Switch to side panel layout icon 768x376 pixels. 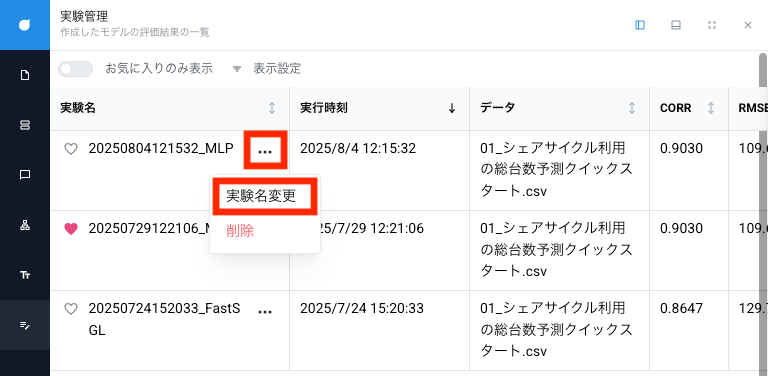(x=640, y=25)
